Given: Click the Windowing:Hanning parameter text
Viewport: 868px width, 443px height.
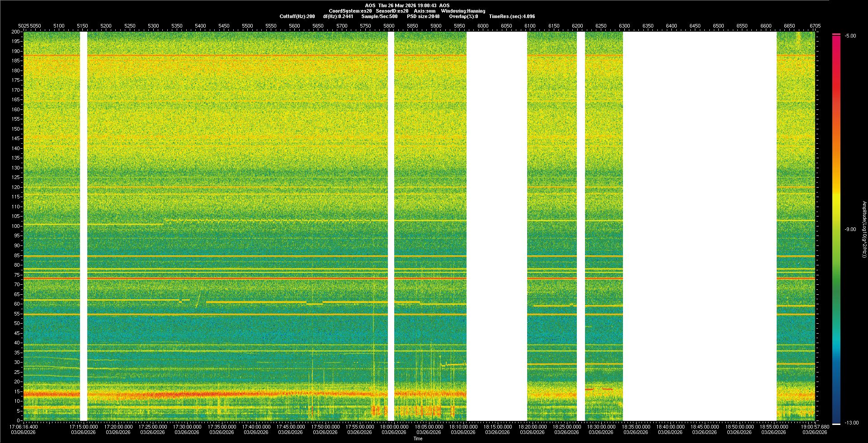Looking at the screenshot, I should pyautogui.click(x=463, y=11).
